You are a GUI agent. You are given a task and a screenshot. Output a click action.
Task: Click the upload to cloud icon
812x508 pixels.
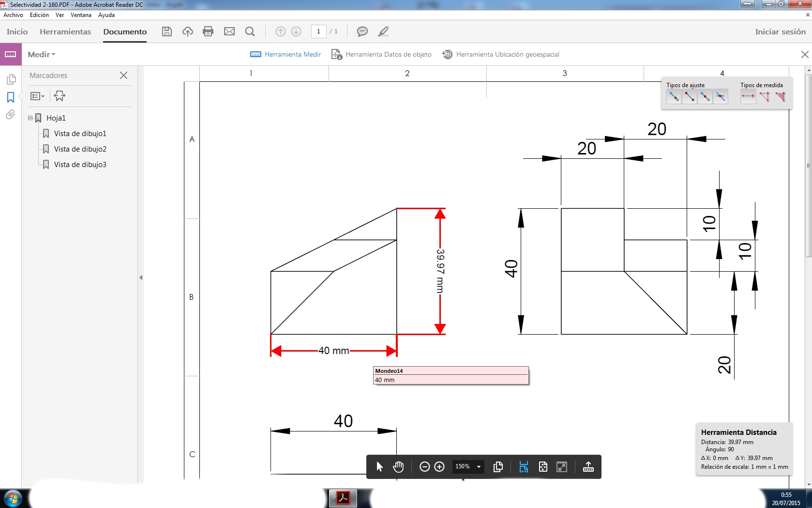point(188,31)
